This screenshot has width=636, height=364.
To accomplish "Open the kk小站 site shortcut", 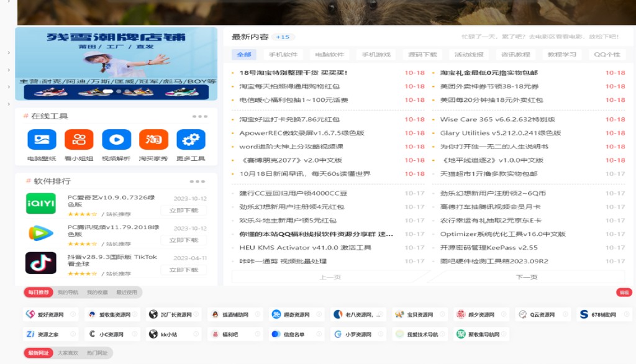I will pos(175,334).
